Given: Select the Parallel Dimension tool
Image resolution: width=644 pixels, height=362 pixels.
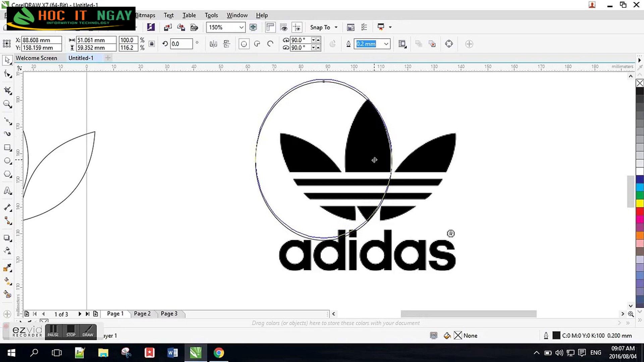Looking at the screenshot, I should click(7, 207).
